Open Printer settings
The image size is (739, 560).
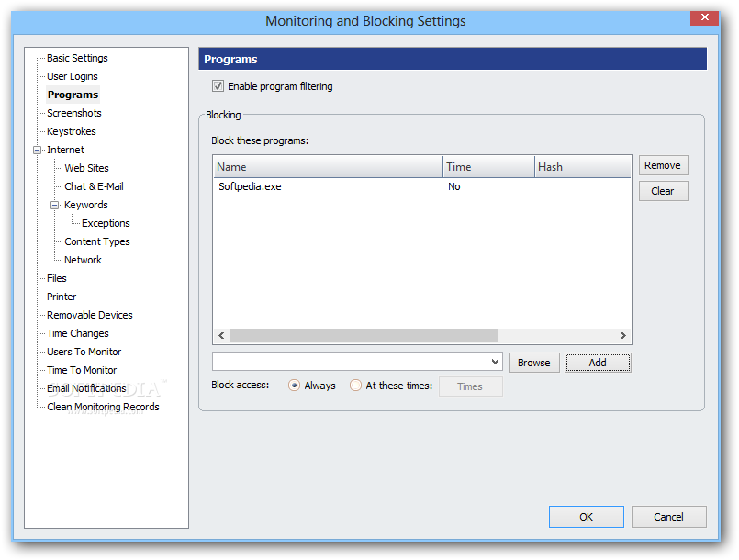(62, 297)
